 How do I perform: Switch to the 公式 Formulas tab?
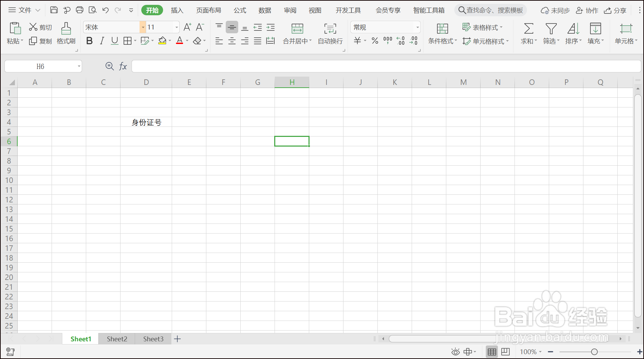tap(240, 10)
